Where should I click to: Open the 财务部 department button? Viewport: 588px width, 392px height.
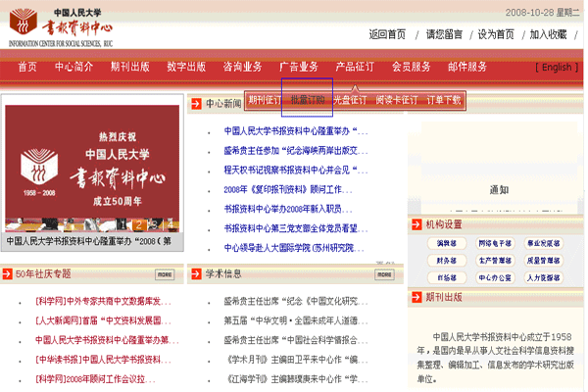[x=447, y=261]
